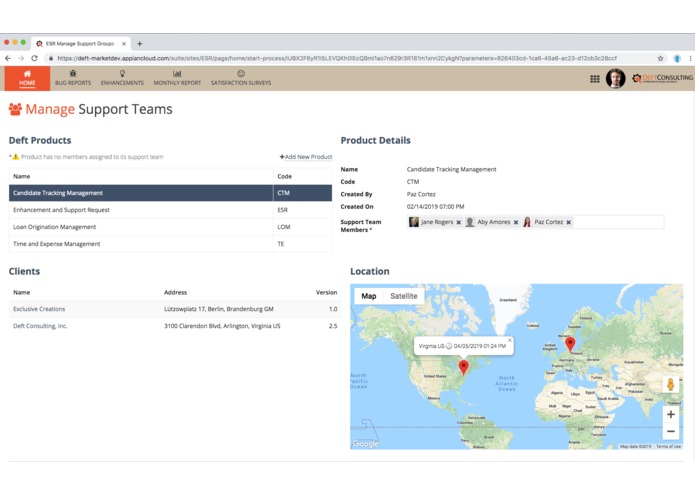Click the Lützowplatz 17 Berlin address cell
The width and height of the screenshot is (695, 494).
[x=219, y=309]
